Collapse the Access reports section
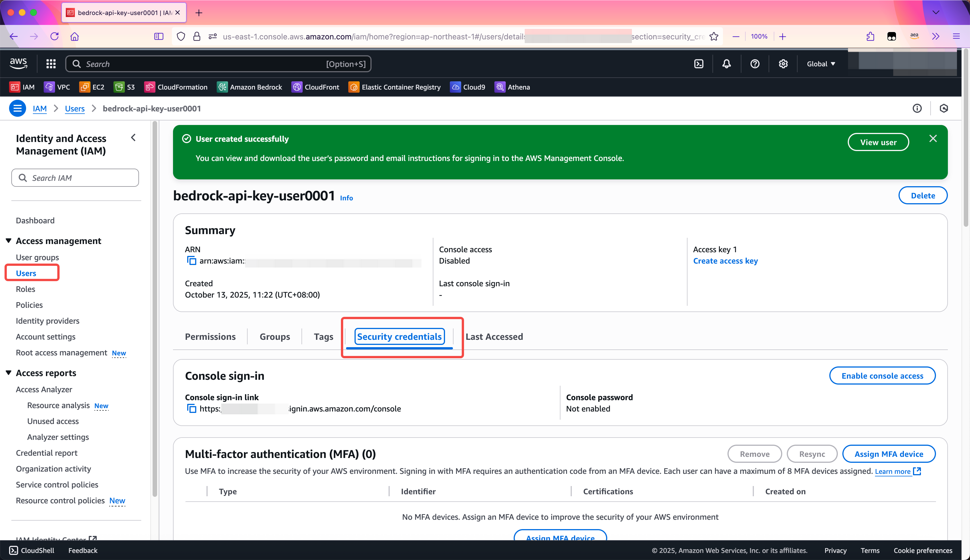This screenshot has width=970, height=560. pyautogui.click(x=9, y=373)
